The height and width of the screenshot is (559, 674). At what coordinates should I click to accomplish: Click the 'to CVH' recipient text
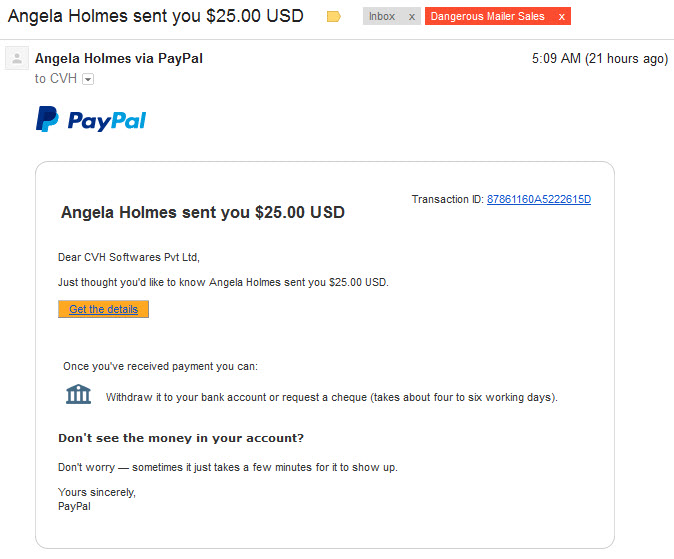click(56, 79)
